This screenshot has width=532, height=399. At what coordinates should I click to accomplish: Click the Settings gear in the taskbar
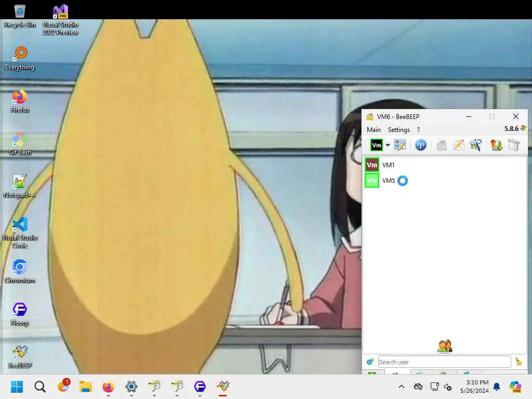[131, 387]
